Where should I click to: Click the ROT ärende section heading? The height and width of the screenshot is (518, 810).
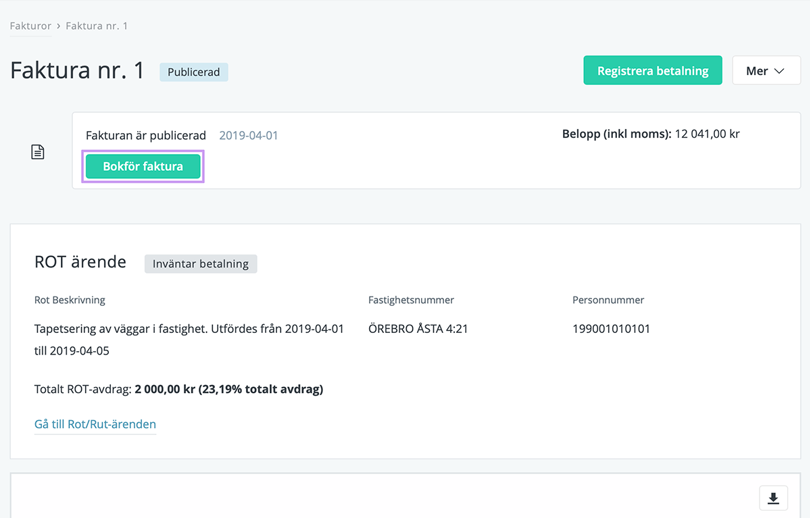click(x=80, y=262)
